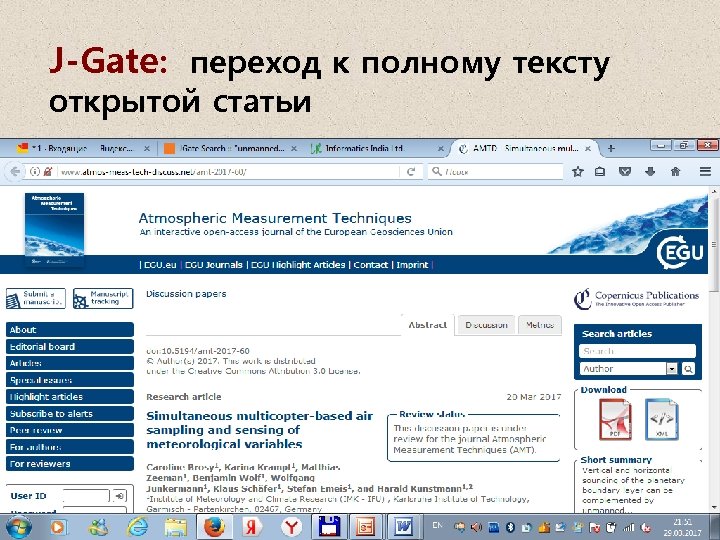Download the article PDF icon
The width and height of the screenshot is (720, 540).
click(x=615, y=420)
